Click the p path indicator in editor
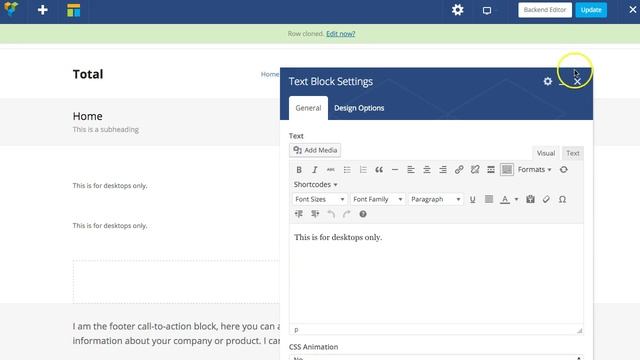 pos(296,329)
